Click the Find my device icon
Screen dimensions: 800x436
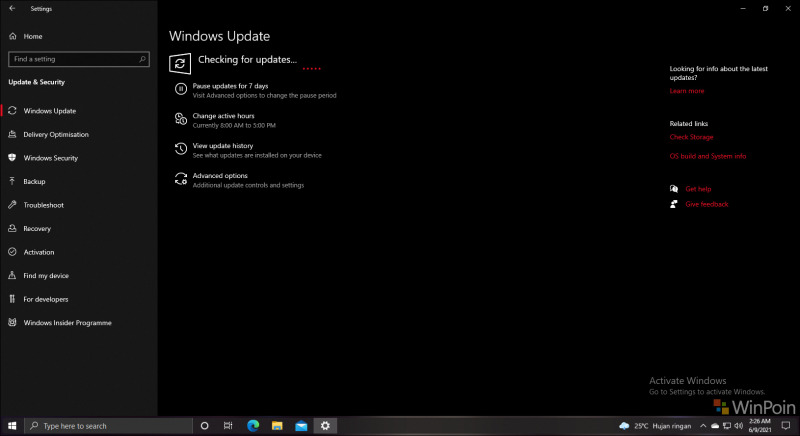pyautogui.click(x=12, y=275)
